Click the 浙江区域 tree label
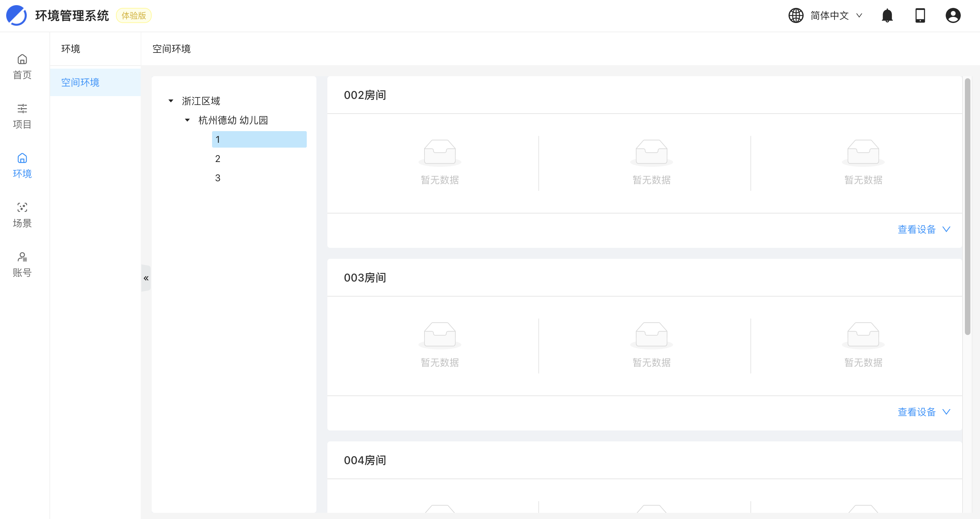Screen dimensions: 980x519 click(201, 101)
